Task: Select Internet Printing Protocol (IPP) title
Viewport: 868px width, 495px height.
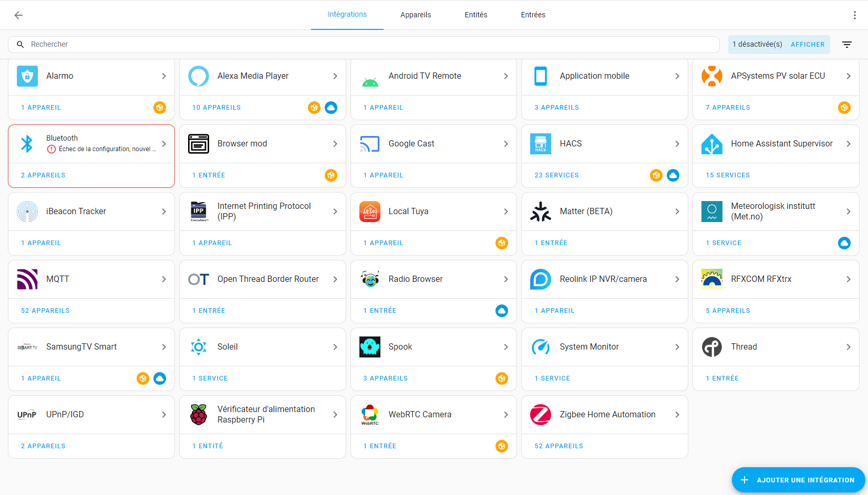Action: 264,212
